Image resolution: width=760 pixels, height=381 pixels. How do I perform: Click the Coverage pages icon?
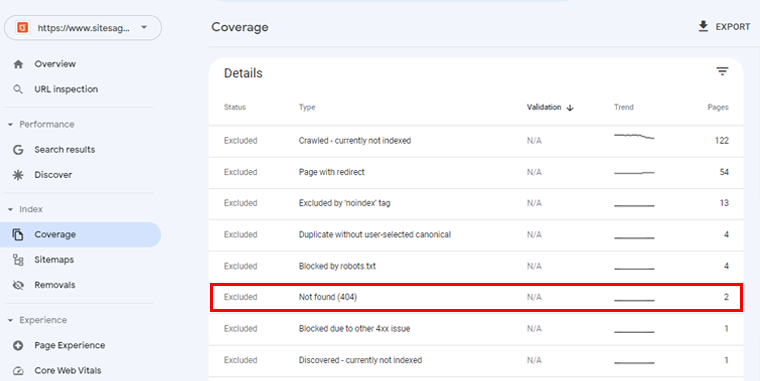[18, 235]
